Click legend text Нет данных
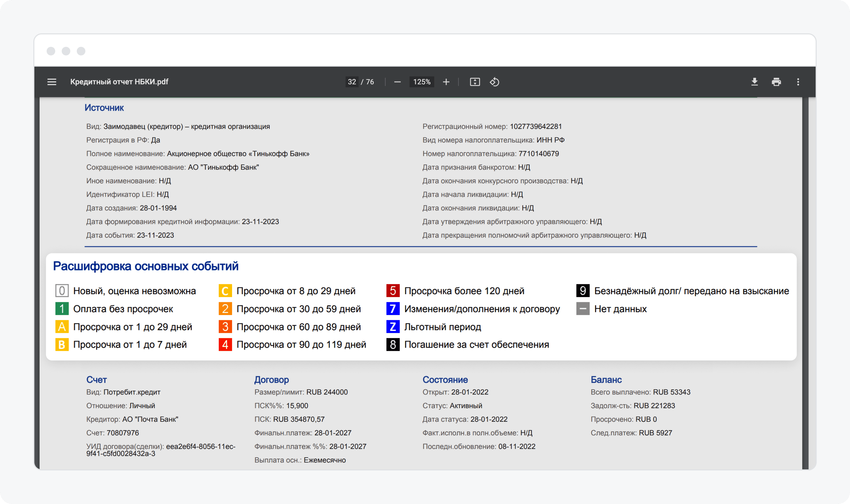 coord(620,309)
